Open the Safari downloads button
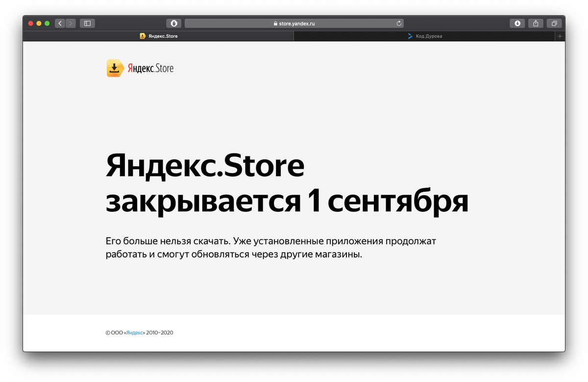 [517, 23]
